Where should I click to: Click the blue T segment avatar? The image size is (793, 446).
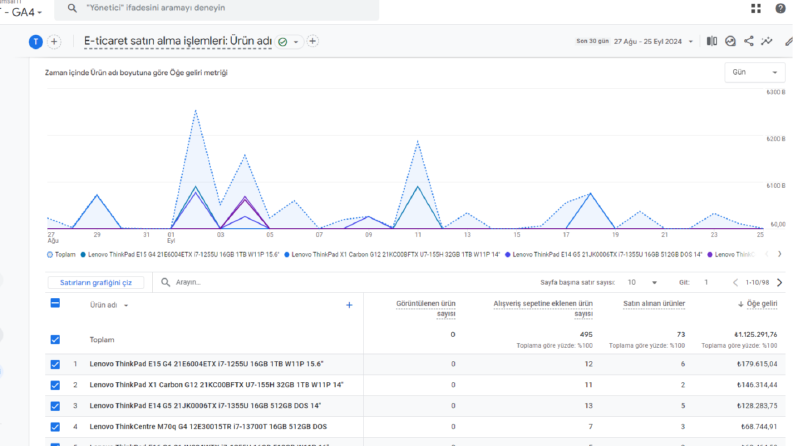coord(35,41)
